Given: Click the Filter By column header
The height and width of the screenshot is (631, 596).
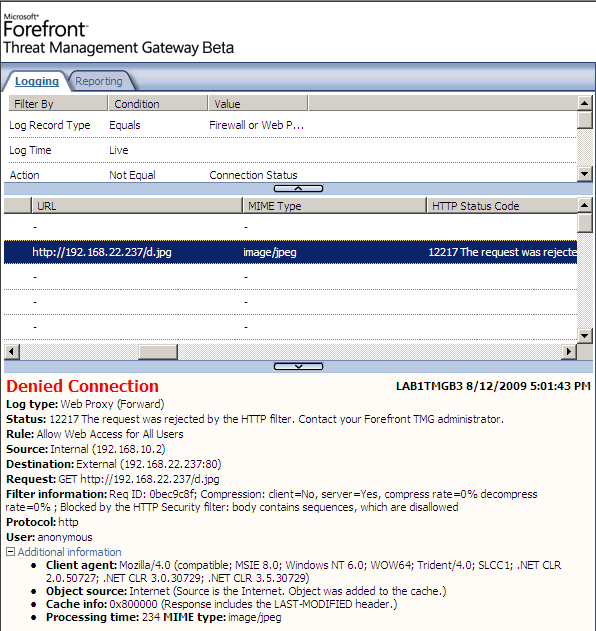Looking at the screenshot, I should click(x=58, y=104).
